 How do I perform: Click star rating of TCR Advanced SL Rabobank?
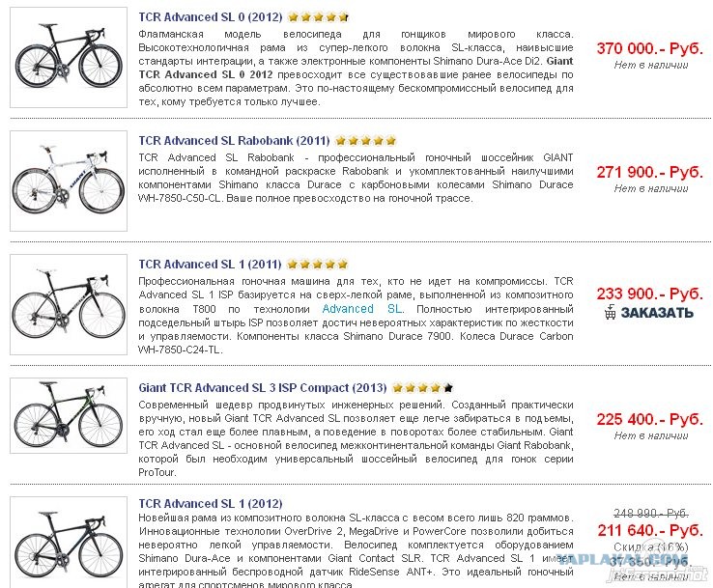(x=365, y=141)
